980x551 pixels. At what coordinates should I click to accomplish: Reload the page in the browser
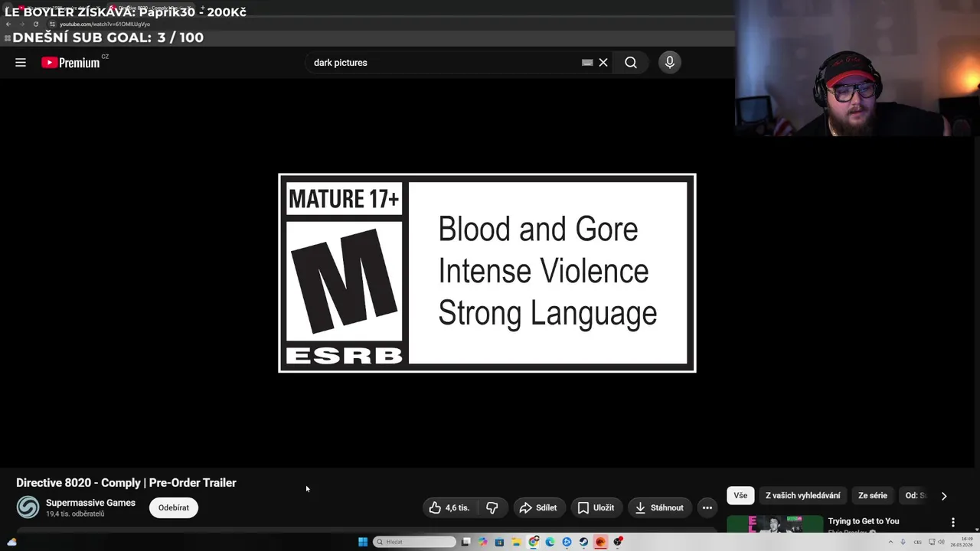coord(35,24)
